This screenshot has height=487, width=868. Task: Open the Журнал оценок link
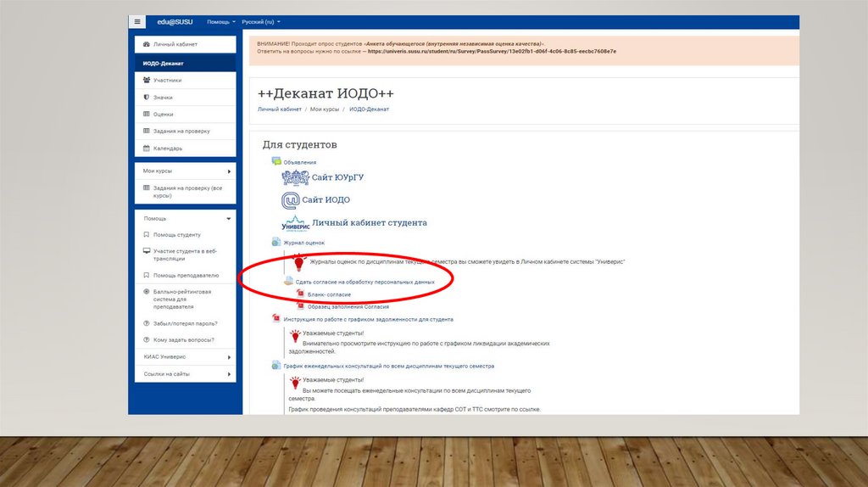click(x=304, y=243)
